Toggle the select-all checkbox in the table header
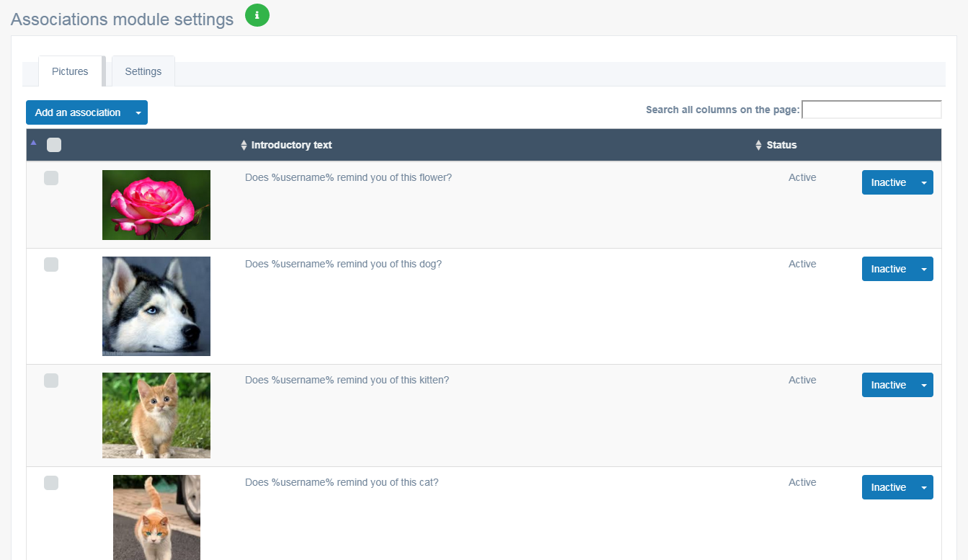This screenshot has height=560, width=968. pyautogui.click(x=54, y=145)
